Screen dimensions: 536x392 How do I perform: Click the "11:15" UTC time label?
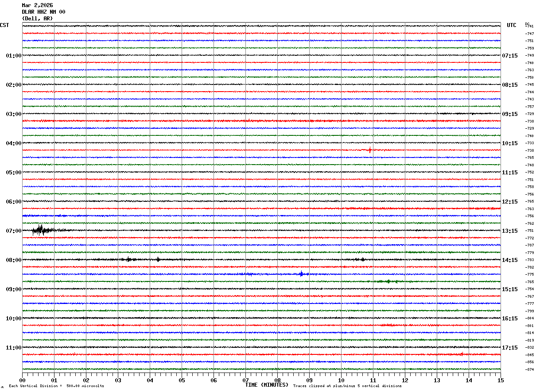click(510, 173)
